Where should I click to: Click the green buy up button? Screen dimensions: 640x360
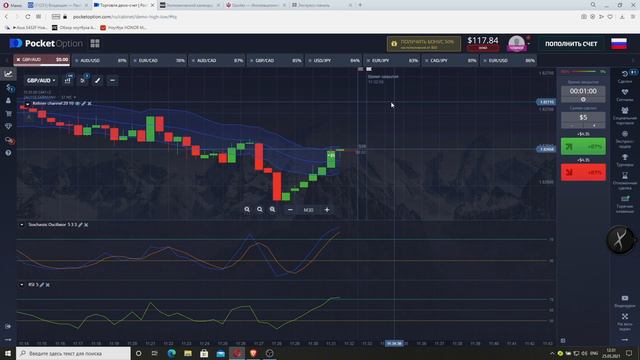(583, 147)
